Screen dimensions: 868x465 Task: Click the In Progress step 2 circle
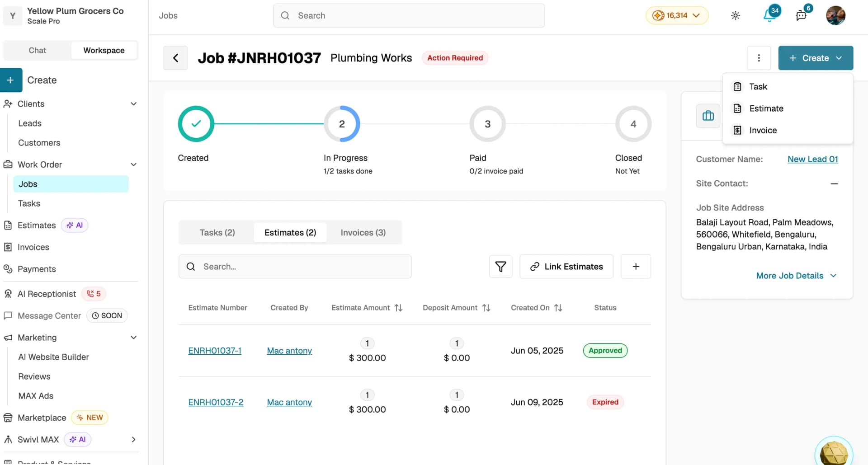(342, 124)
